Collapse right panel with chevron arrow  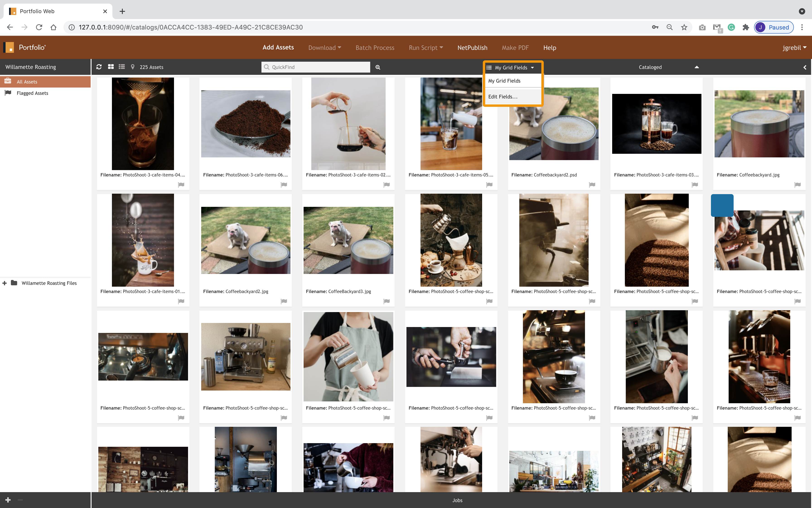coord(805,67)
